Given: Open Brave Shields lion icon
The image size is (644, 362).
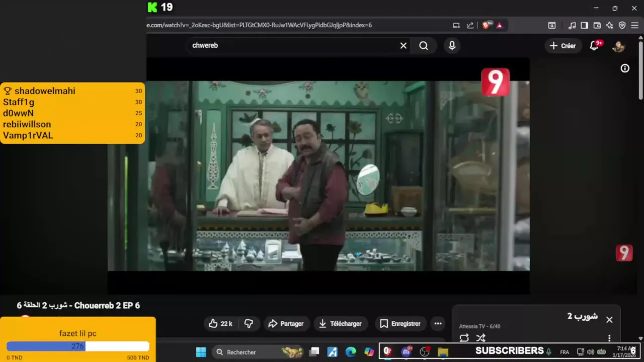Looking at the screenshot, I should [x=486, y=25].
